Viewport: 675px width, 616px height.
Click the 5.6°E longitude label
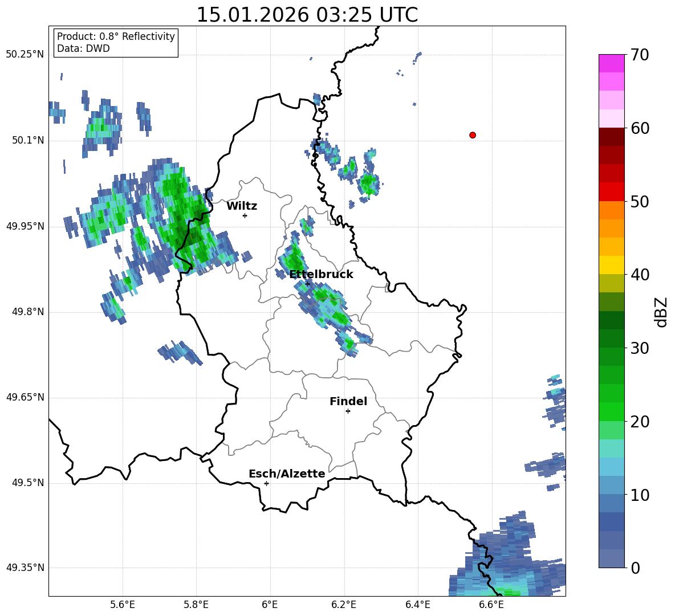(123, 605)
